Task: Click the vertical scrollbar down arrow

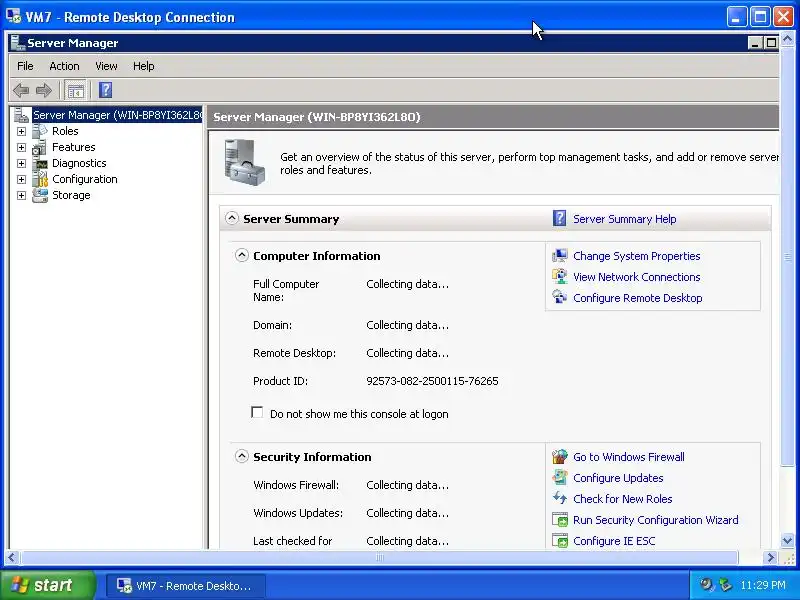Action: pyautogui.click(x=787, y=540)
